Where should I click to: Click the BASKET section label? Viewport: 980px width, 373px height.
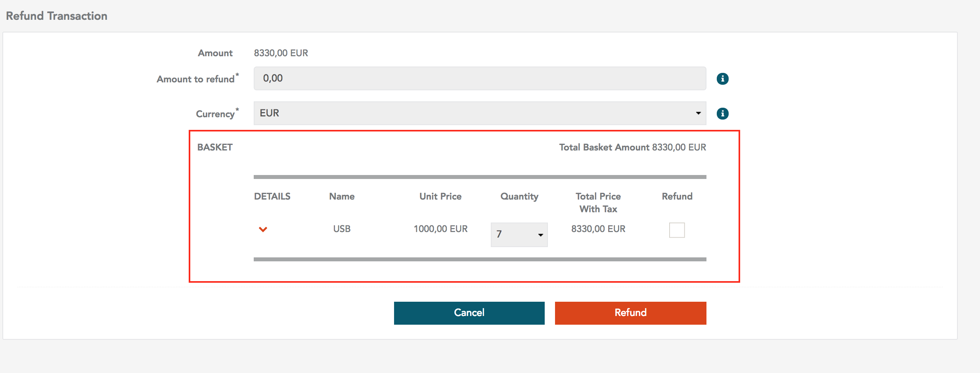tap(215, 147)
